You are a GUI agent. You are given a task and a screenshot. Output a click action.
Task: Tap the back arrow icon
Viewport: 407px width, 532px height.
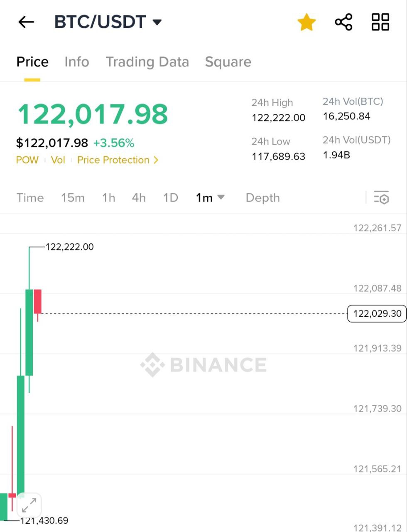coord(26,22)
